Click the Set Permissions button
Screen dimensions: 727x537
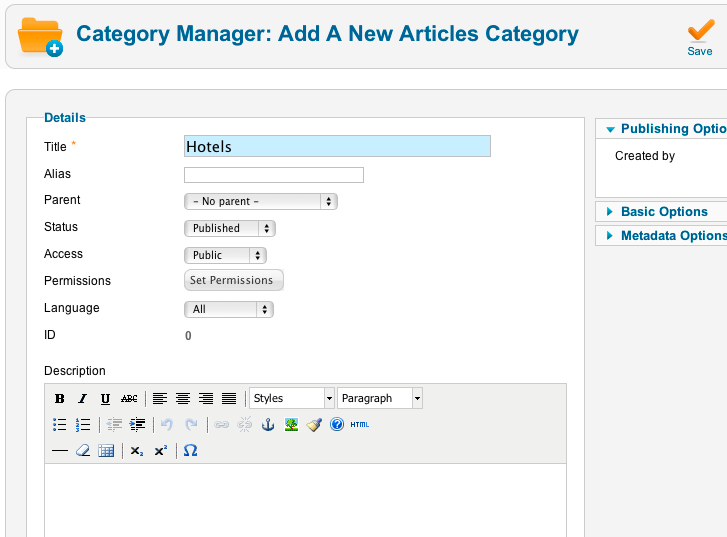pos(234,281)
